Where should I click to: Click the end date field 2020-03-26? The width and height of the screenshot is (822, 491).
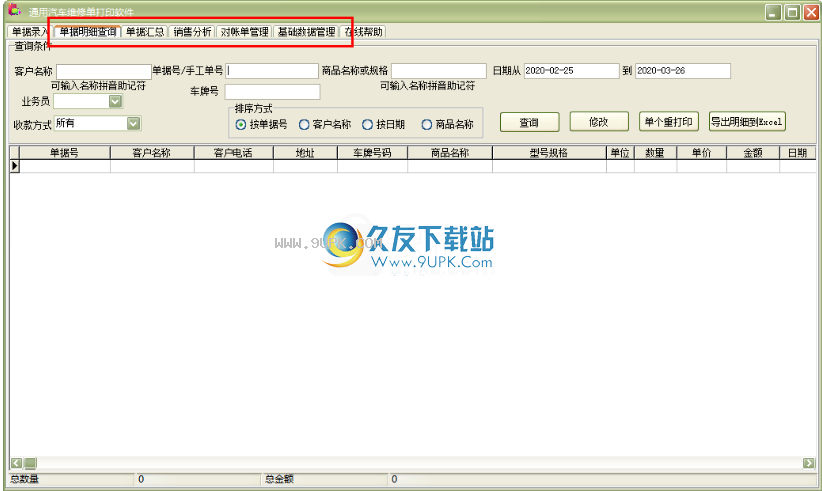click(683, 71)
